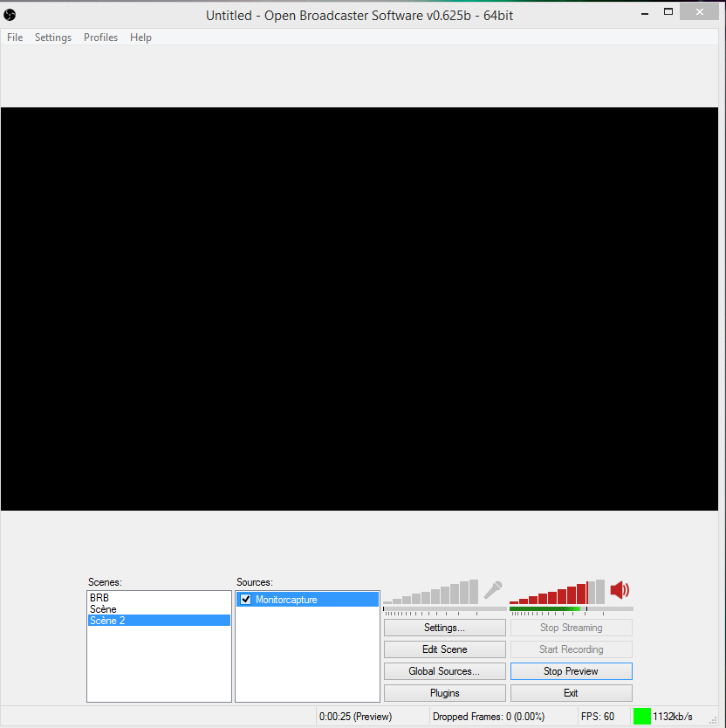Viewport: 726px width, 728px height.
Task: Click the OBS logo in the title bar
Action: click(x=10, y=16)
